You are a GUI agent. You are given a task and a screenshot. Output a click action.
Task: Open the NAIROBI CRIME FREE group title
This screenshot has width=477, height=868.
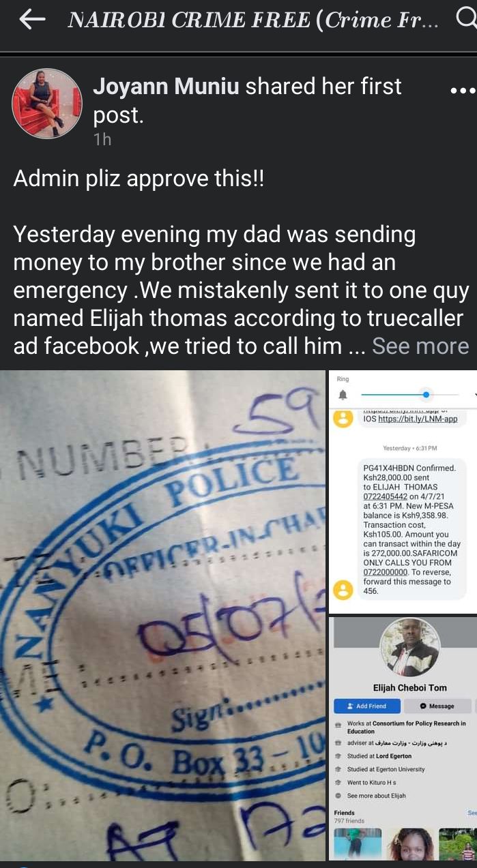click(252, 20)
